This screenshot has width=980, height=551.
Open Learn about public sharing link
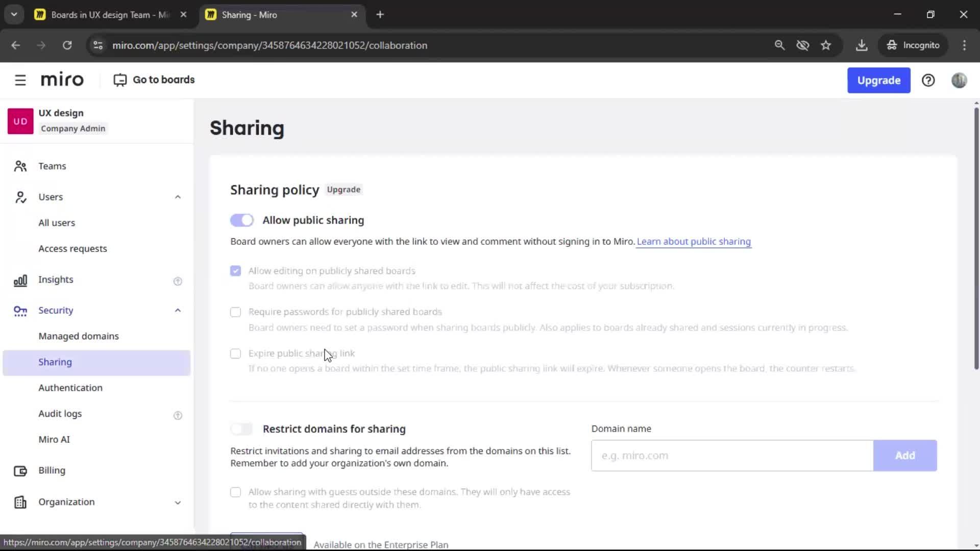pyautogui.click(x=694, y=242)
